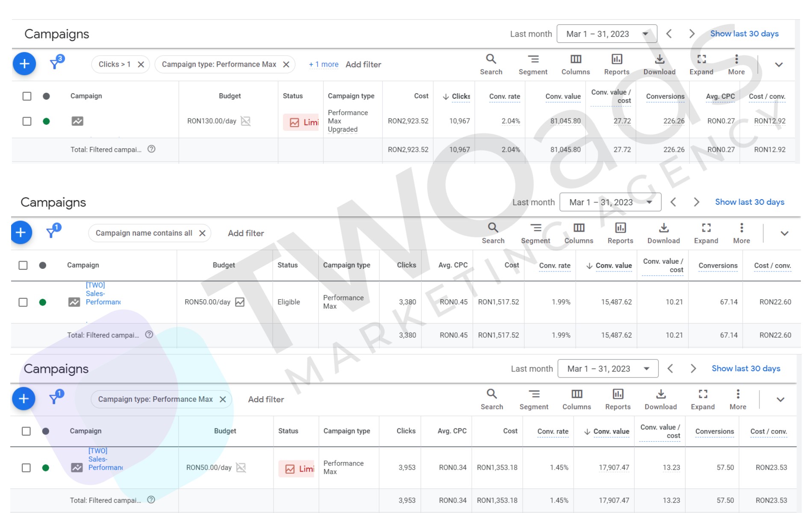Screen dimensions: 812x513
Task: Open Columns in middle panel toolbar
Action: tap(579, 233)
